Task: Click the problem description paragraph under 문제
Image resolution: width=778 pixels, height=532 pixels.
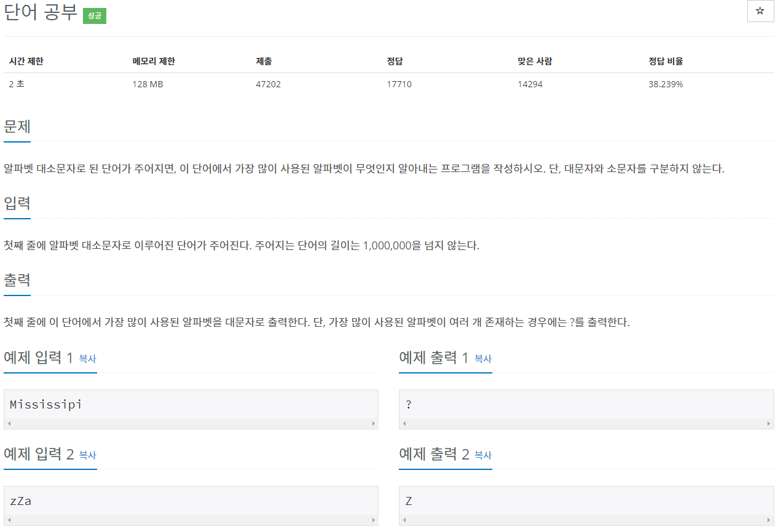Action: tap(364, 169)
